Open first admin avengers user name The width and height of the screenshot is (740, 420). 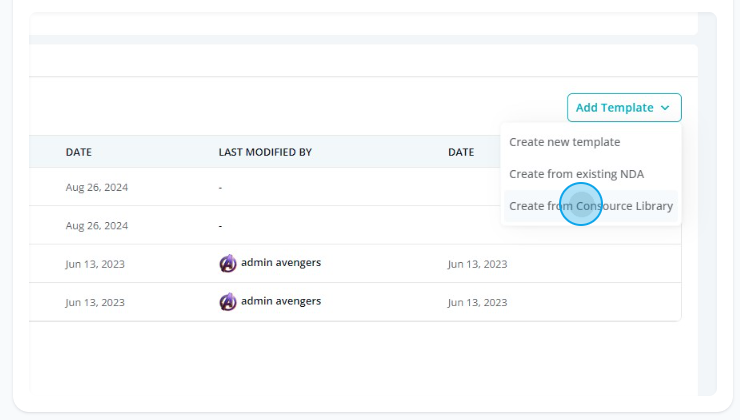click(x=281, y=262)
